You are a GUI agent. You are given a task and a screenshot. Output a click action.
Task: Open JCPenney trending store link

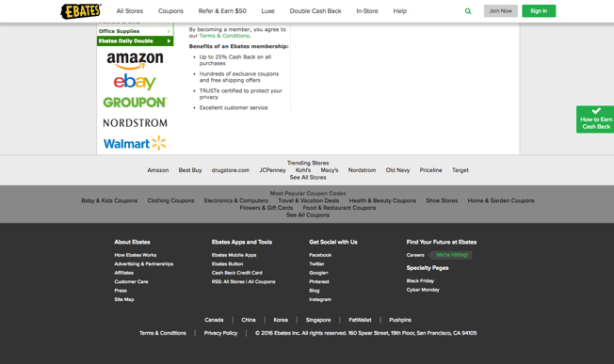(272, 170)
